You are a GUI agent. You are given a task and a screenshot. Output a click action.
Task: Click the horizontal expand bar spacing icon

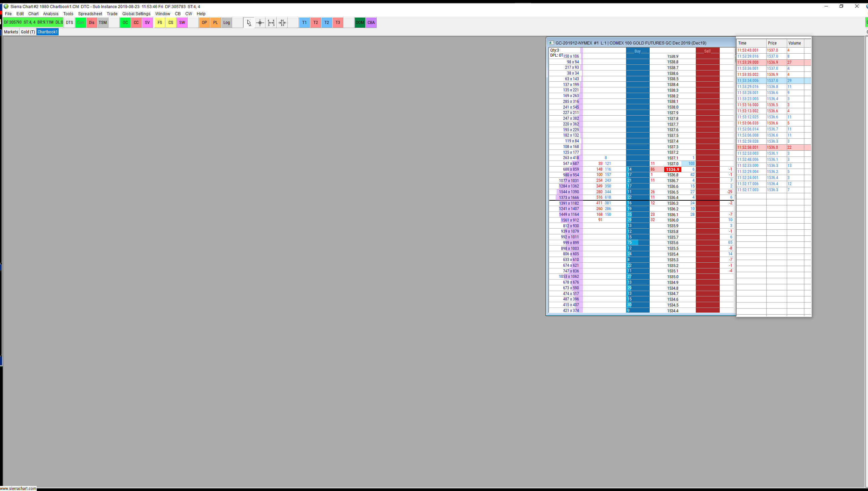(271, 23)
